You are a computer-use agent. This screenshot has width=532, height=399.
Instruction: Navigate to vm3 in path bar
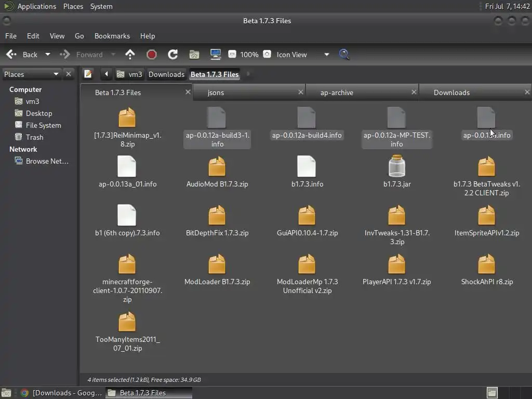[129, 74]
